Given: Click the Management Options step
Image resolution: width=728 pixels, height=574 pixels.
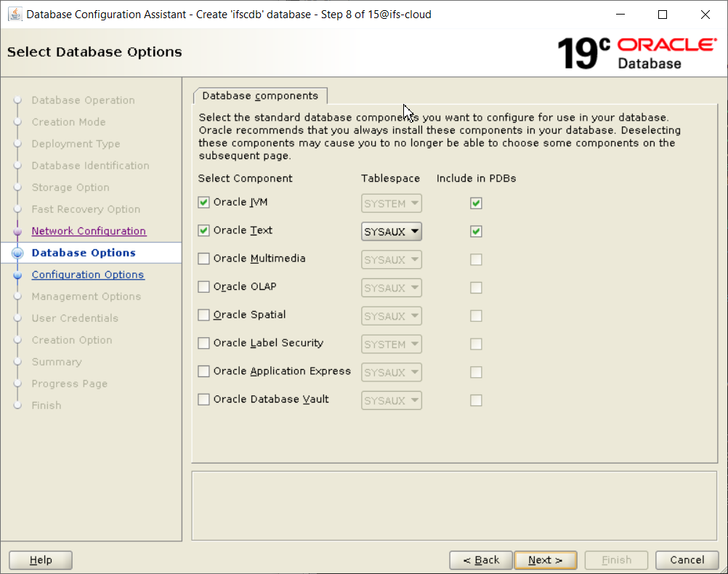Looking at the screenshot, I should click(86, 296).
